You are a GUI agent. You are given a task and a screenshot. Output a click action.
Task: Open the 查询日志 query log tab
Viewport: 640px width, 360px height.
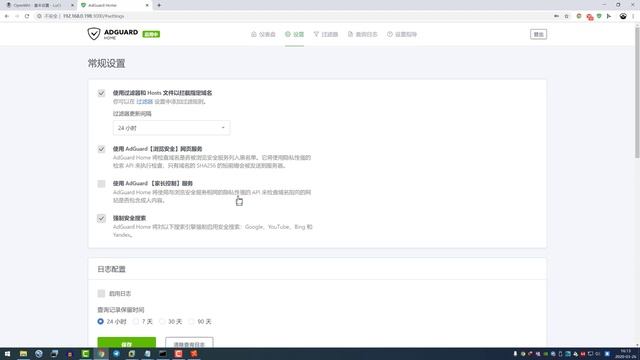point(362,34)
